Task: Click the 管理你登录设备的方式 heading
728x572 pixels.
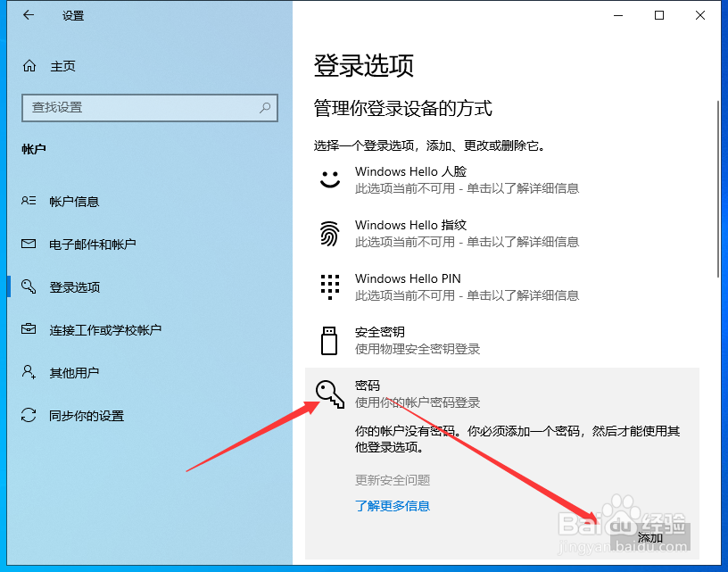Action: click(x=402, y=108)
